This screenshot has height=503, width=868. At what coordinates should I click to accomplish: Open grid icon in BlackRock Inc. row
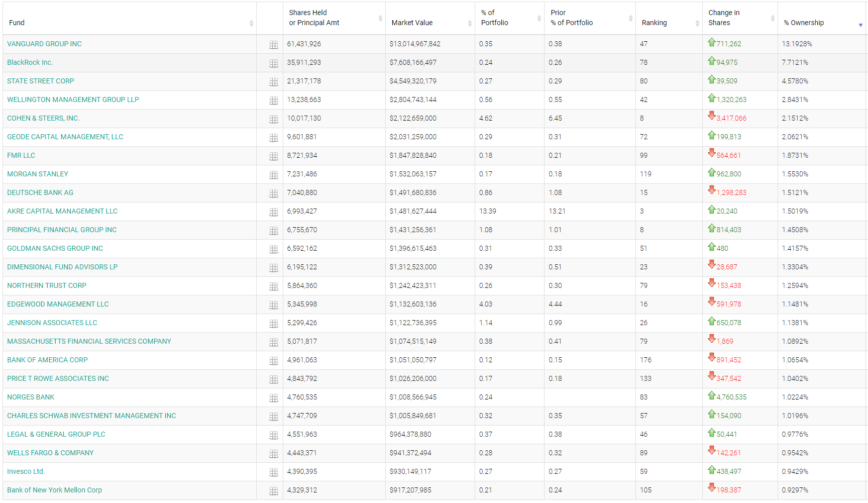pyautogui.click(x=274, y=63)
